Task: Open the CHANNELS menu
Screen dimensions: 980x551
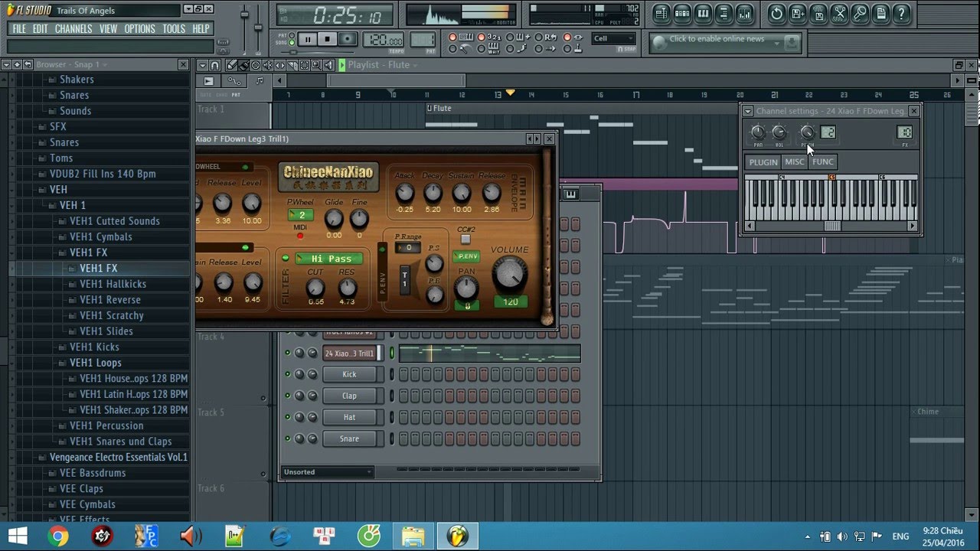Action: tap(73, 29)
